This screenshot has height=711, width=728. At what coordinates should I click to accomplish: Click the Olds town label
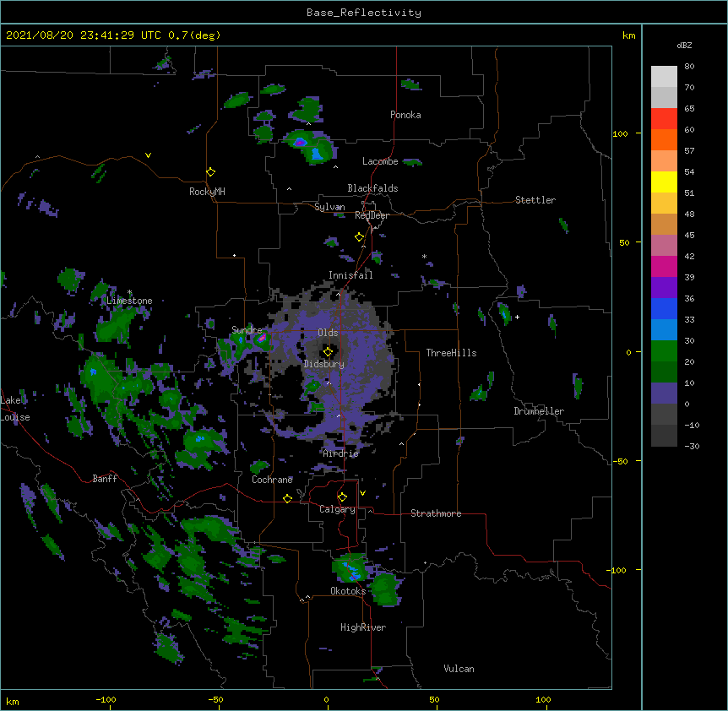pos(328,333)
